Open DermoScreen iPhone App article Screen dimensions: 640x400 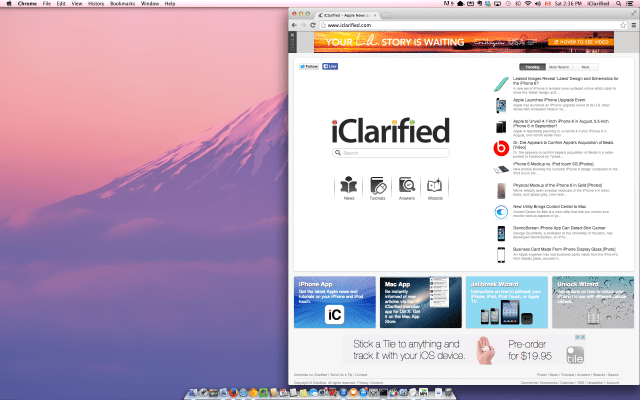click(559, 228)
